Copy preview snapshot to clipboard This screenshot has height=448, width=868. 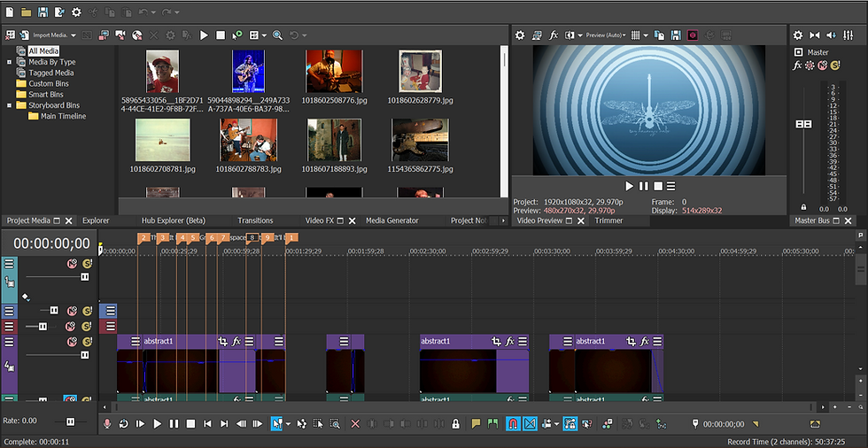[659, 35]
